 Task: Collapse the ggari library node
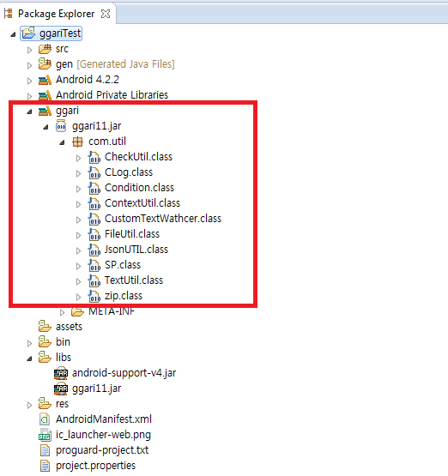point(29,112)
